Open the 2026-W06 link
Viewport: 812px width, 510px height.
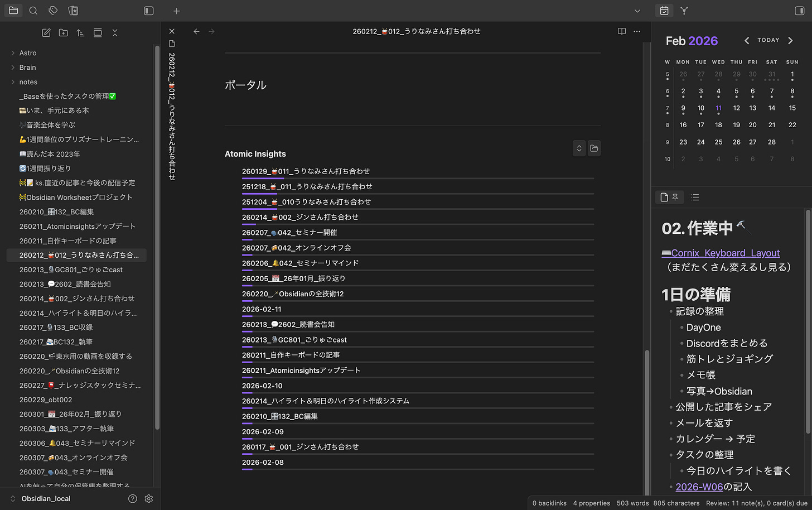(x=699, y=487)
